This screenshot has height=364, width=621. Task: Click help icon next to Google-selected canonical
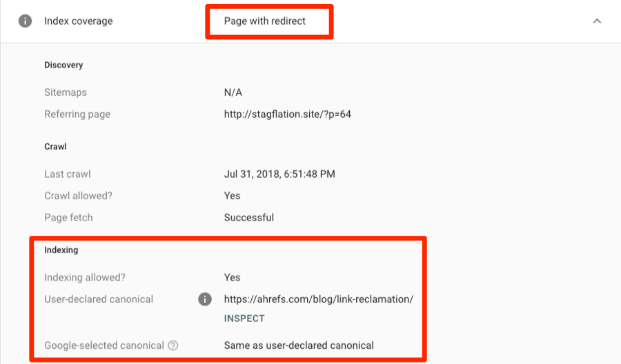[x=172, y=345]
